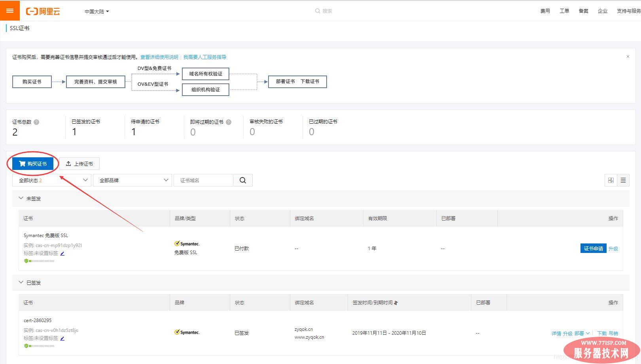
Task: Collapse the 未签发 section
Action: tap(21, 198)
